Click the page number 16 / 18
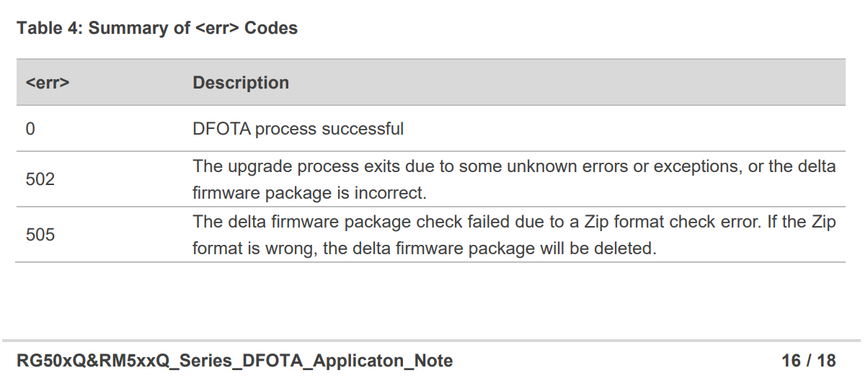This screenshot has height=391, width=868. [809, 361]
